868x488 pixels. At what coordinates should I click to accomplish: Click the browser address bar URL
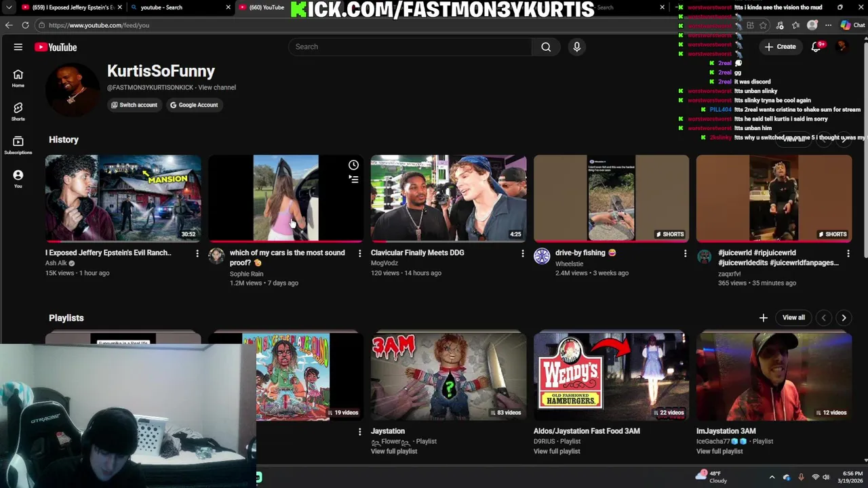99,25
